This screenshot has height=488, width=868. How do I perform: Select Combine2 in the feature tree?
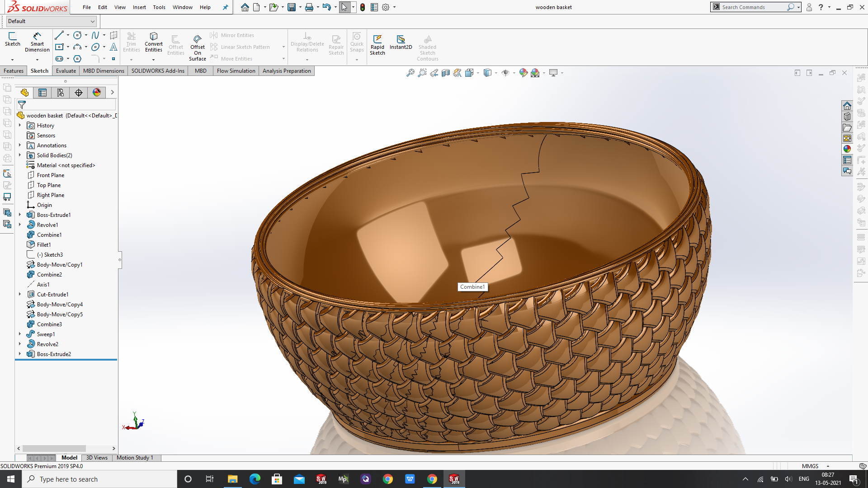(49, 274)
